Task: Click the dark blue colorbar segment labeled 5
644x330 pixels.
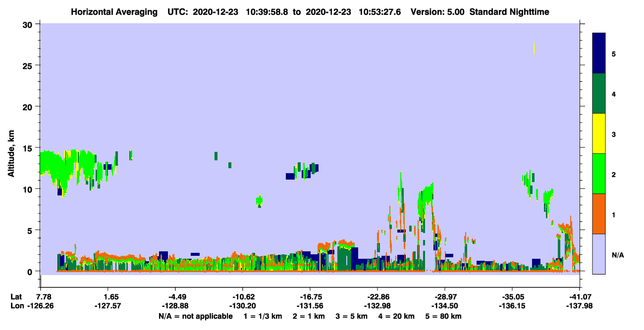Action: [x=599, y=53]
